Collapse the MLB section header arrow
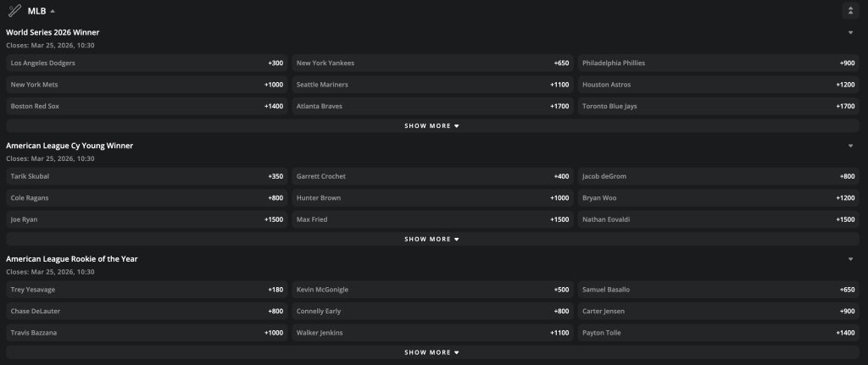Viewport: 868px width, 365px height. click(x=53, y=11)
